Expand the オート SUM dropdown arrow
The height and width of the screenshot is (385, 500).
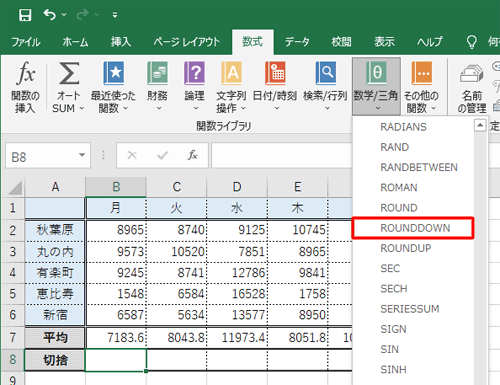[x=82, y=108]
